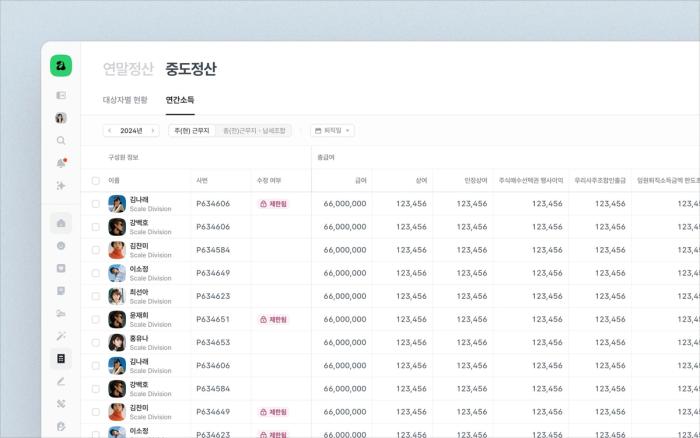The height and width of the screenshot is (438, 700).
Task: Click employee number P634653
Action: click(213, 342)
